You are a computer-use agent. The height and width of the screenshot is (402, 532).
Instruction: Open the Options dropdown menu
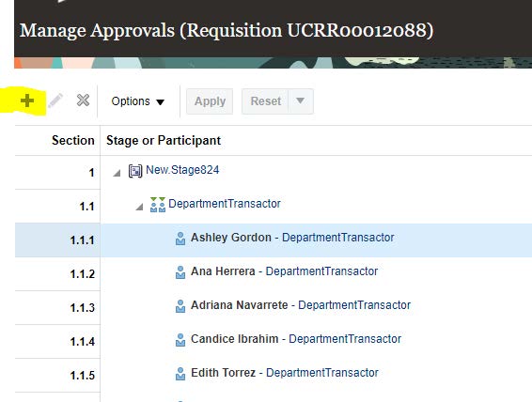(x=138, y=101)
